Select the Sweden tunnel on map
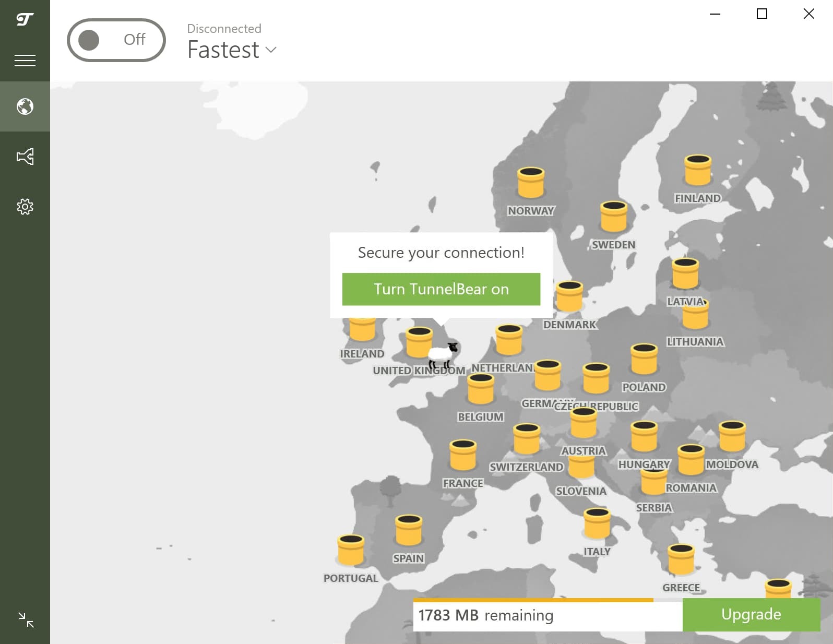 click(614, 216)
